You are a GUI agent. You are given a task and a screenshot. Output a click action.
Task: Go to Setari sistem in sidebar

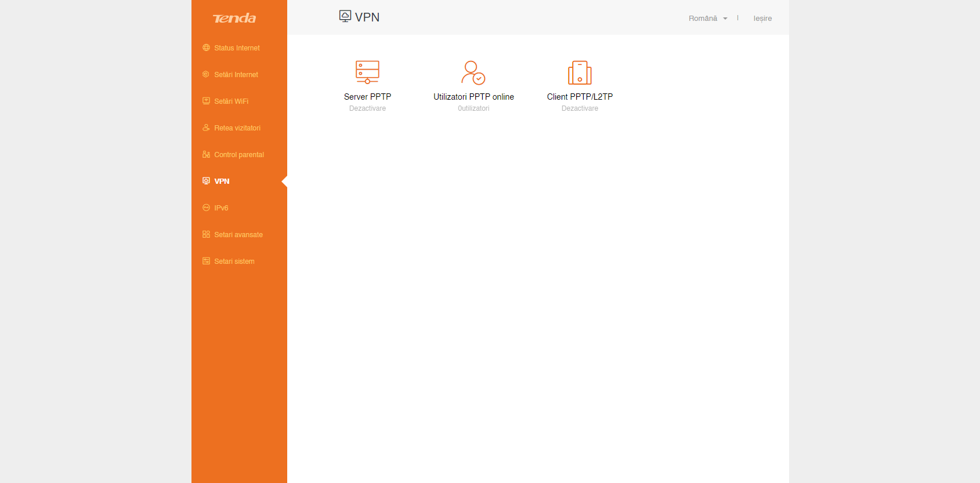coord(234,262)
